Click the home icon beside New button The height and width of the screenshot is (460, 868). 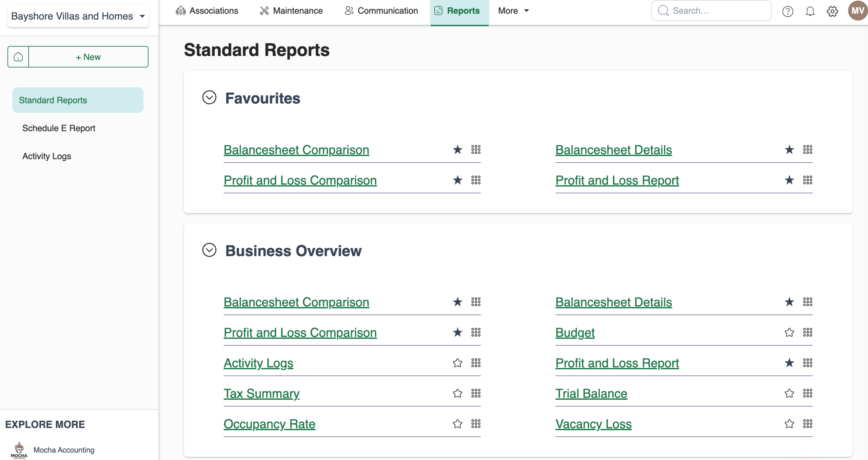click(18, 57)
